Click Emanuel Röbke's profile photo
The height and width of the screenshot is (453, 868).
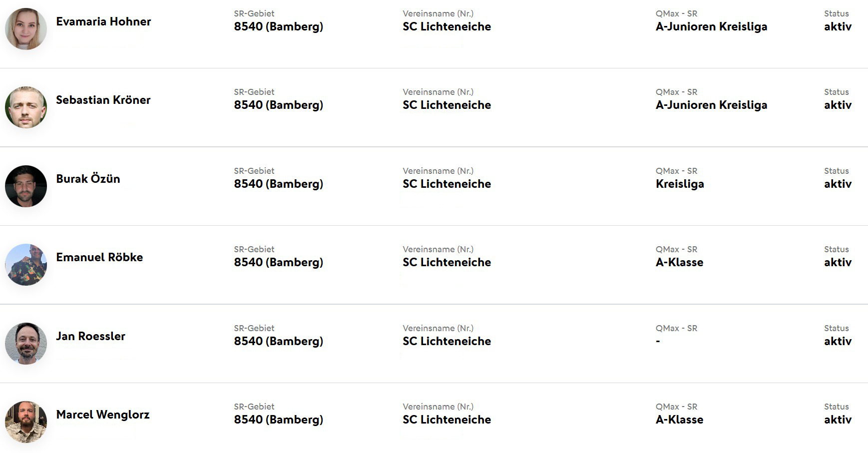(26, 265)
